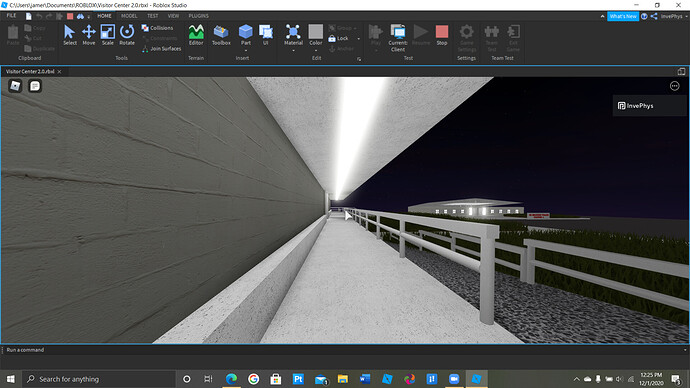Open the chat icon in viewport

[35, 86]
